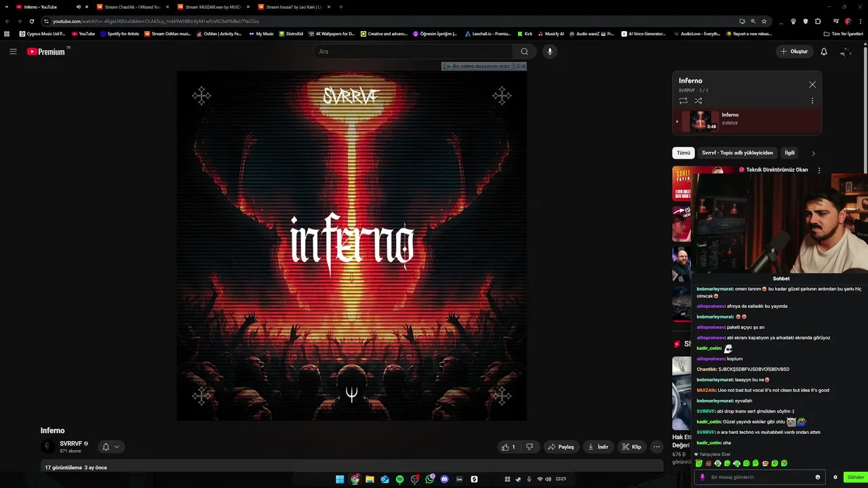Open account avatar menu in YouTube header
The width and height of the screenshot is (868, 488).
(846, 52)
